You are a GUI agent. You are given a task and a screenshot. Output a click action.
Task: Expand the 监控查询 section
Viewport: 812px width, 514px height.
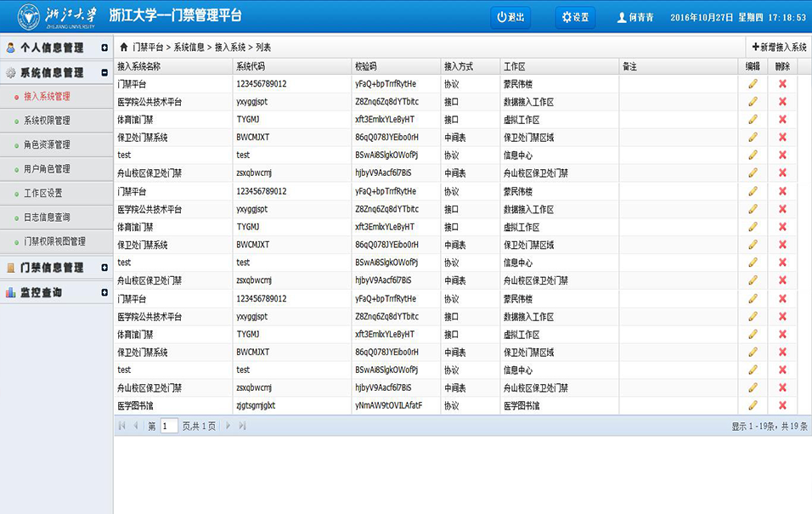tap(104, 292)
